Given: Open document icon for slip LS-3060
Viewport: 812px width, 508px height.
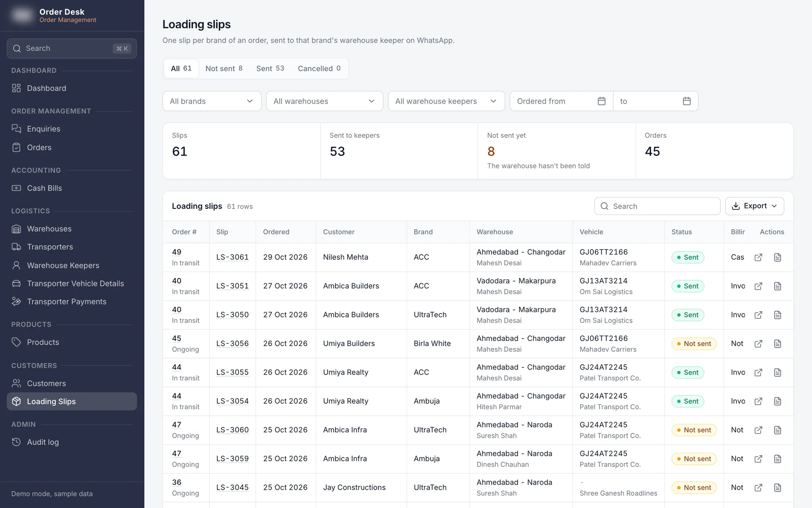Looking at the screenshot, I should [777, 430].
